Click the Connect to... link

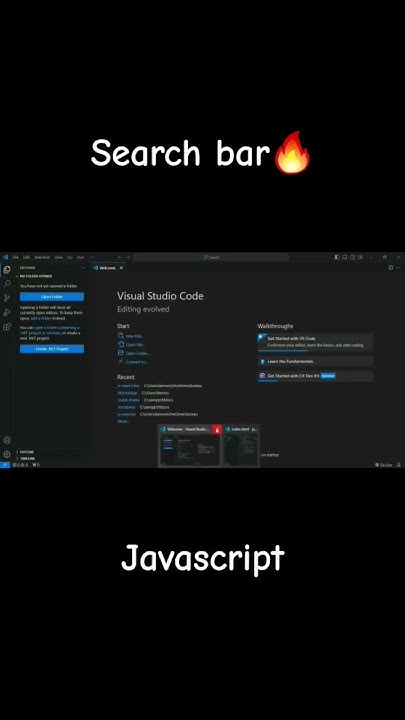coord(136,362)
